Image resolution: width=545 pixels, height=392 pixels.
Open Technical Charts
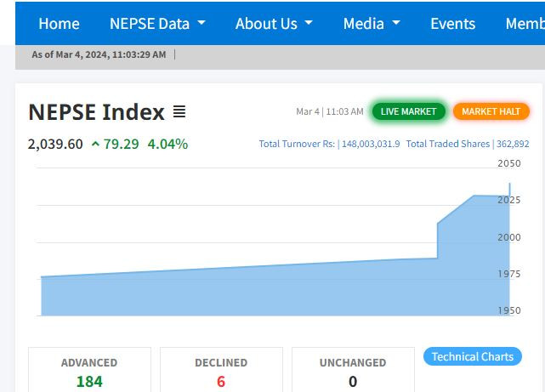[x=473, y=356]
